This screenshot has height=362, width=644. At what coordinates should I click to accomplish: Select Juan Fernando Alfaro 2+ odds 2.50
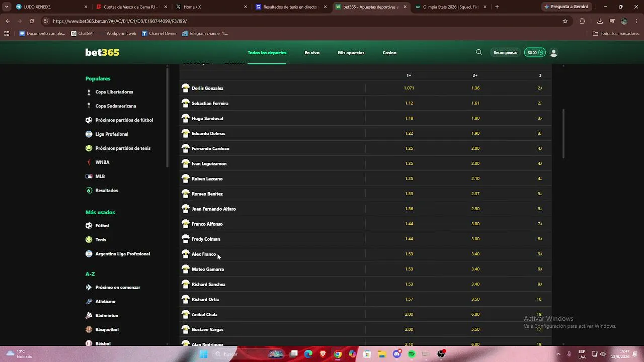(x=475, y=209)
